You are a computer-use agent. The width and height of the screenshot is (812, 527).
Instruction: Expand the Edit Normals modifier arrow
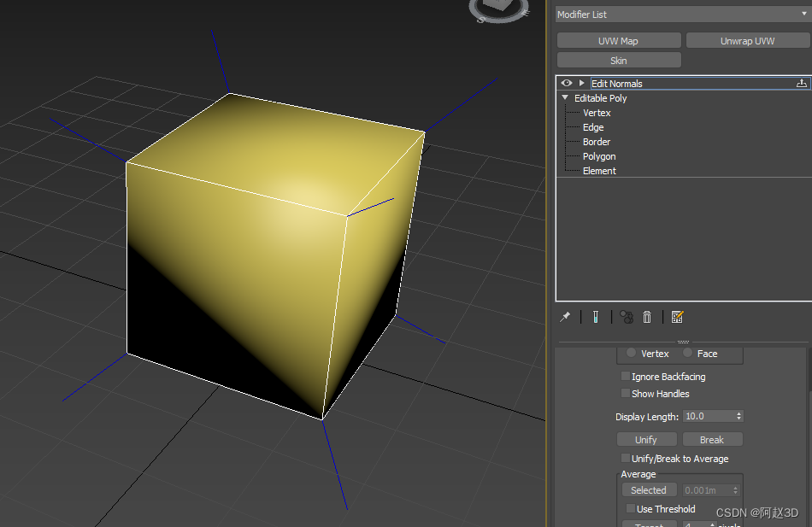click(582, 84)
